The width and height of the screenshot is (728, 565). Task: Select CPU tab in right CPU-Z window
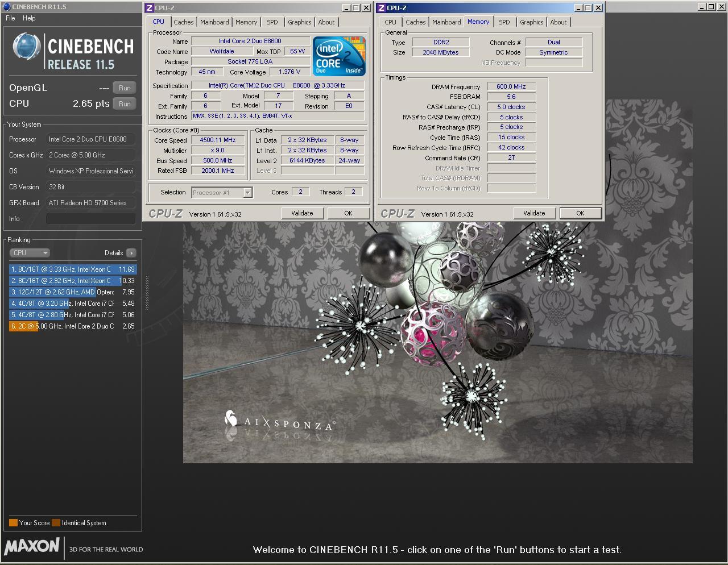click(x=390, y=22)
